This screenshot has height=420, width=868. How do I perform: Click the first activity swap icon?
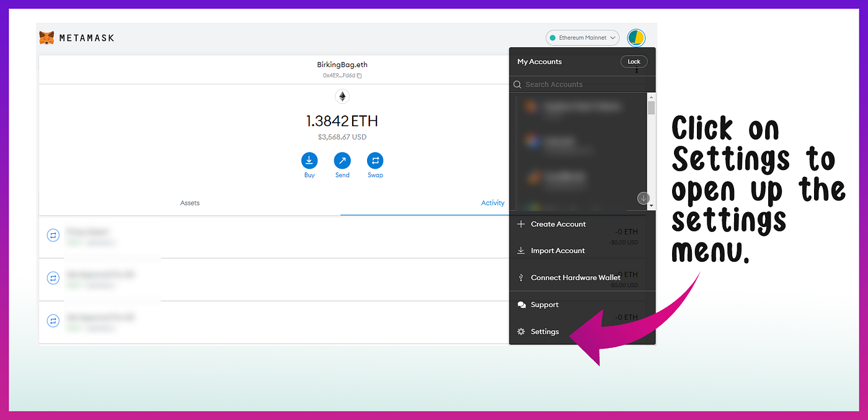tap(53, 235)
